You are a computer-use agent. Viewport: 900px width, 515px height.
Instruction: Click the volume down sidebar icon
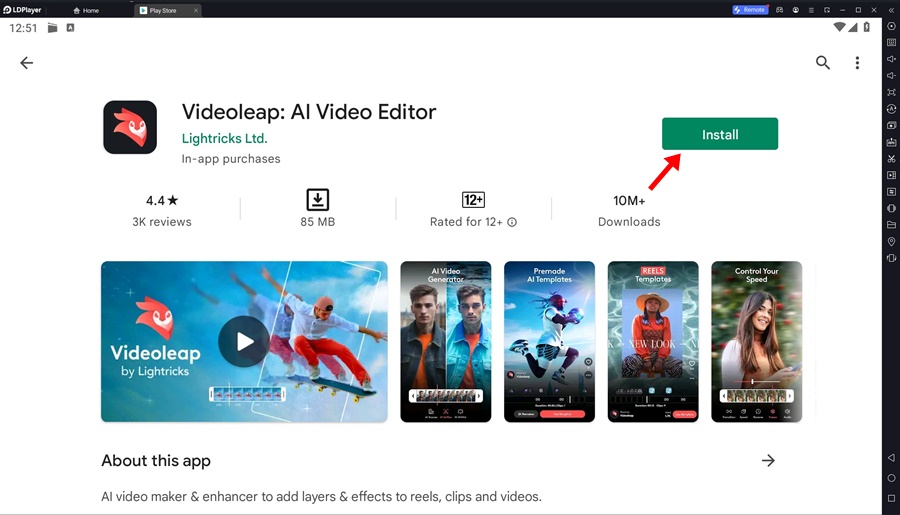click(891, 76)
